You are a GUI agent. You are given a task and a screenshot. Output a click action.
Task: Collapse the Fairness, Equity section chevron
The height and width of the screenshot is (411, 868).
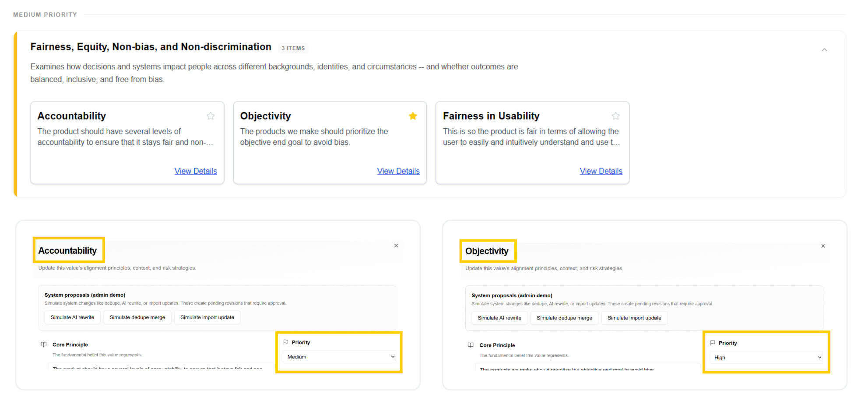(x=824, y=50)
